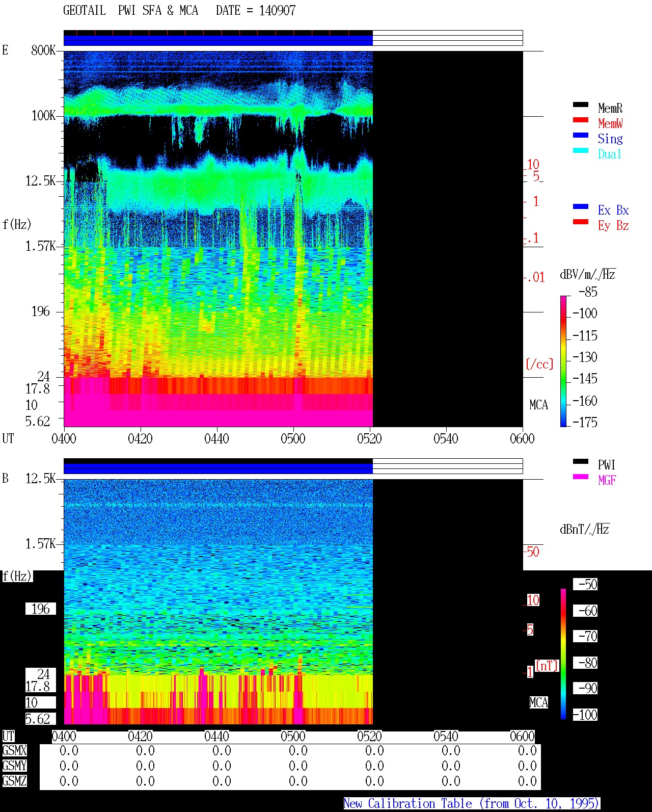Click the red [/cc] density unit label
Image resolution: width=652 pixels, height=812 pixels.
tap(539, 364)
